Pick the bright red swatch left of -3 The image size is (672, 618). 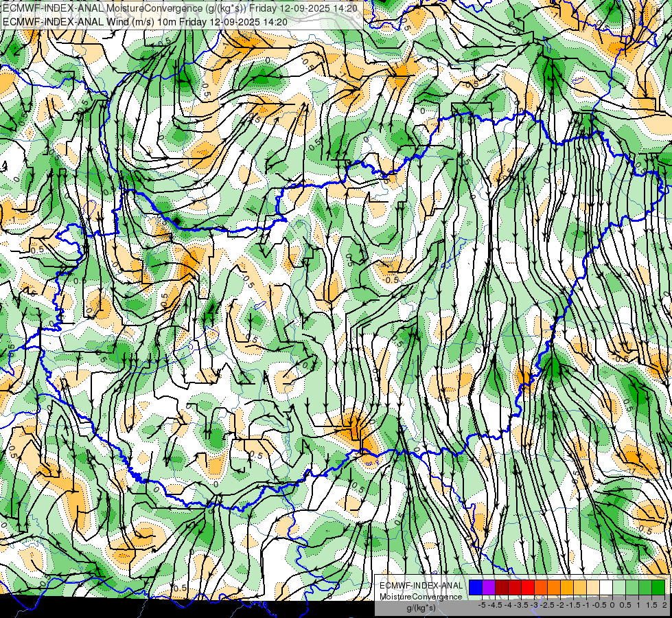click(x=528, y=588)
